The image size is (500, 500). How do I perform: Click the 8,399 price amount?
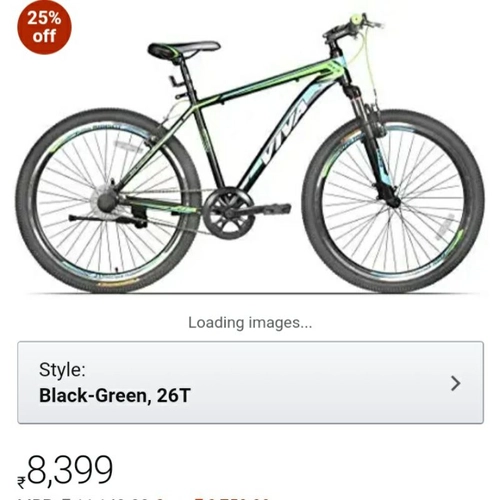coord(70,470)
